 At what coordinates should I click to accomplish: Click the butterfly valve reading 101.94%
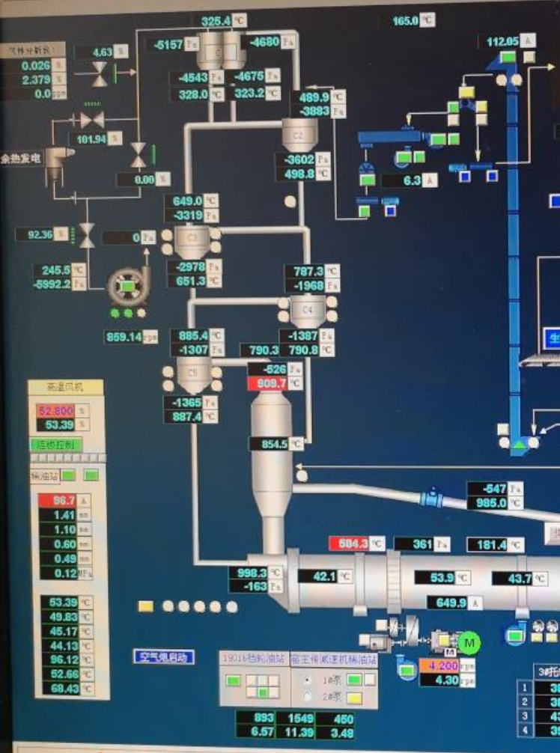(93, 120)
